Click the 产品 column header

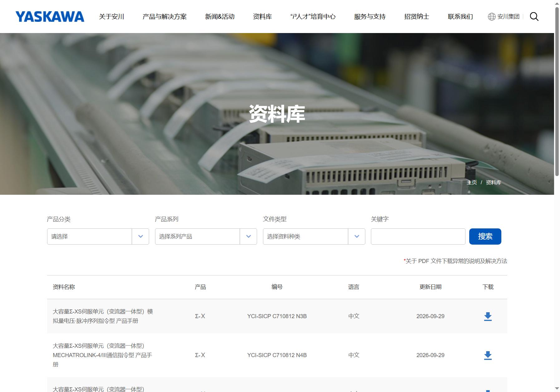[x=200, y=287]
